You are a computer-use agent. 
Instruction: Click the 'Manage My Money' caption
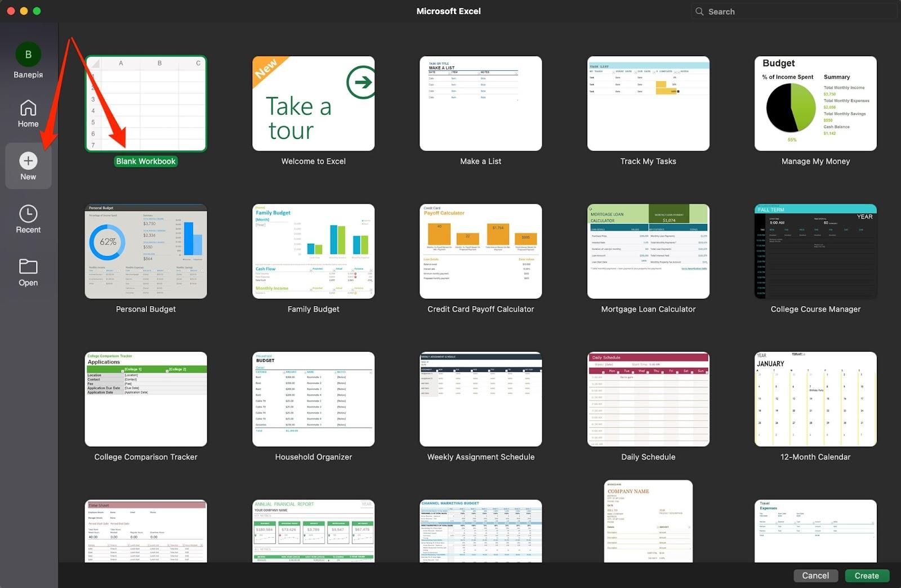pos(815,161)
